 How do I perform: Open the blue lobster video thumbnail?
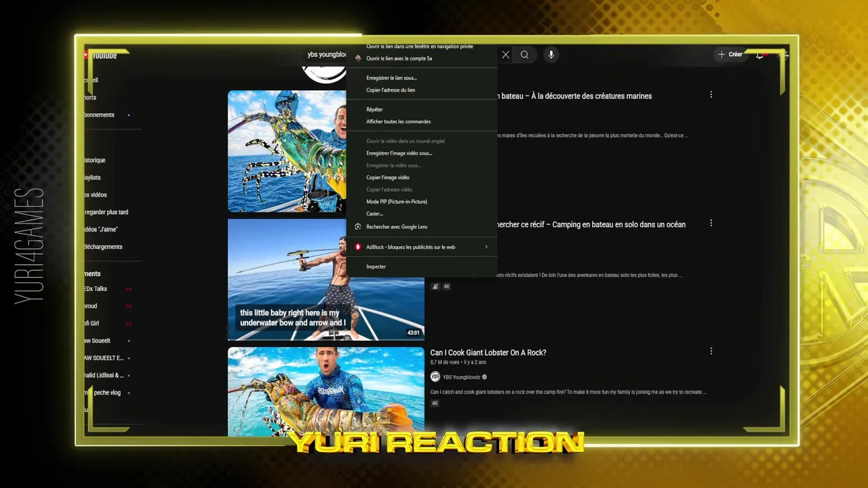click(288, 151)
